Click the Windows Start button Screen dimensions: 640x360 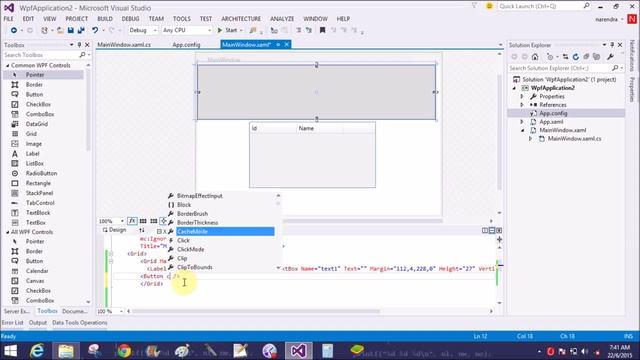[11, 351]
